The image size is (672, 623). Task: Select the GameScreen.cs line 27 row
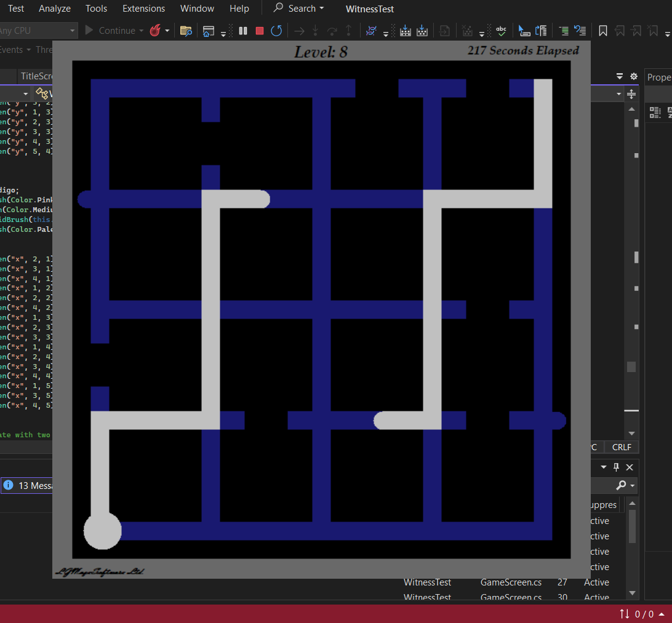(x=506, y=582)
